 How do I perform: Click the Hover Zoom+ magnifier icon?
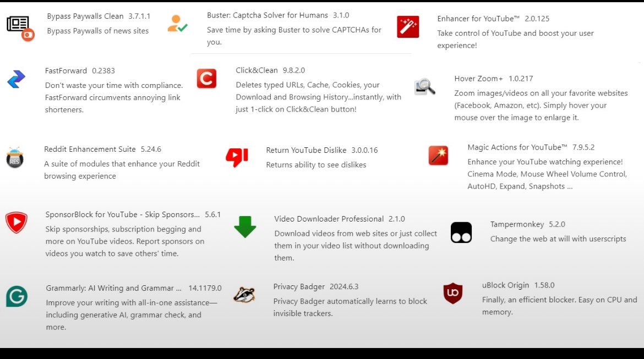click(x=425, y=86)
